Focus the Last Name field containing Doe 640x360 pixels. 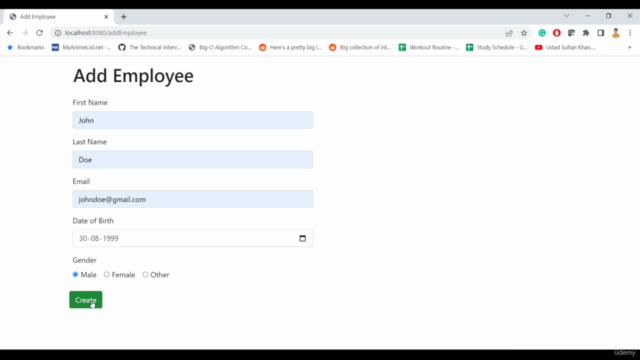(x=193, y=160)
